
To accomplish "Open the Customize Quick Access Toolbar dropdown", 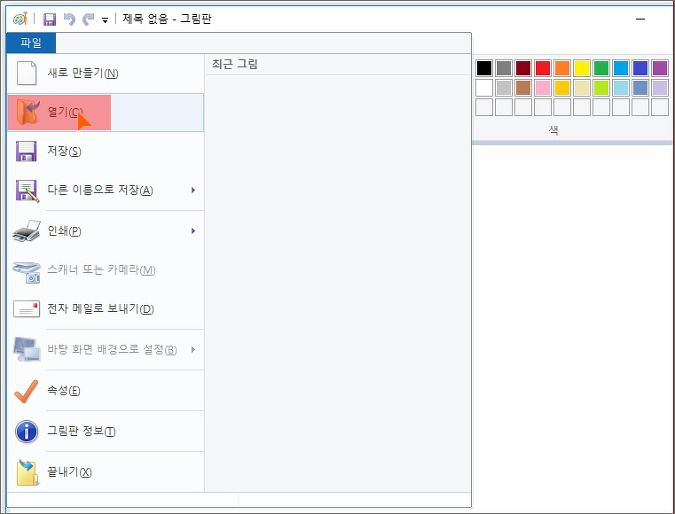I will click(x=105, y=20).
